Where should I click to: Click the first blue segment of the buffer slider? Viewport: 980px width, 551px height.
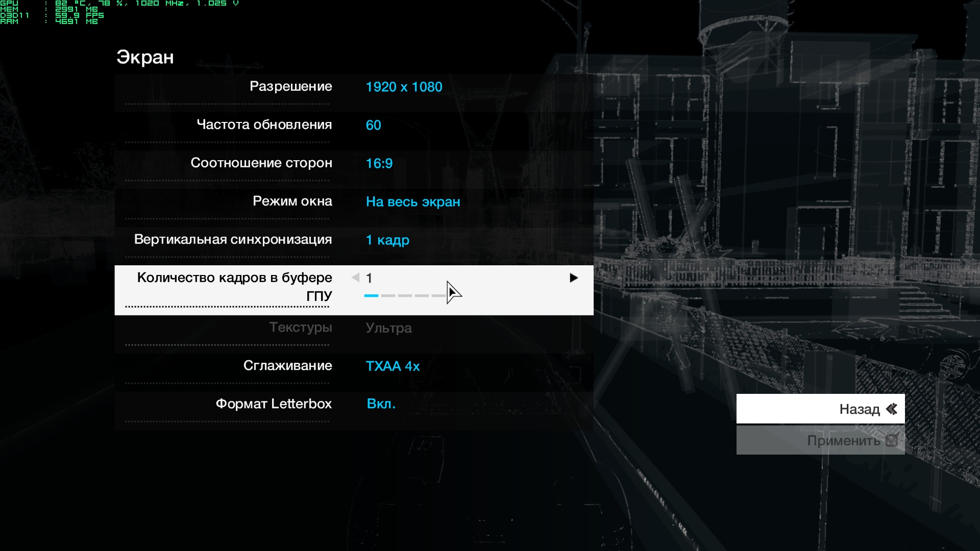tap(371, 296)
